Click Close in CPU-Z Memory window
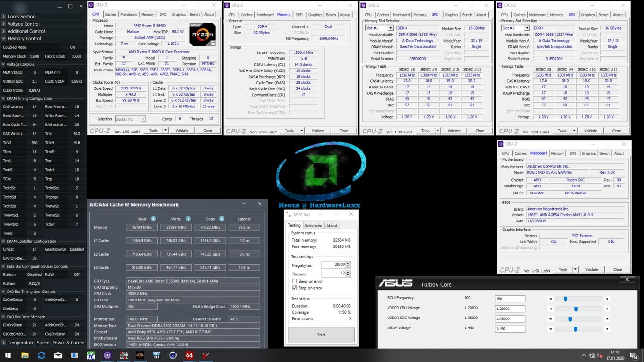Screen dimensions: 644x362 click(x=344, y=131)
